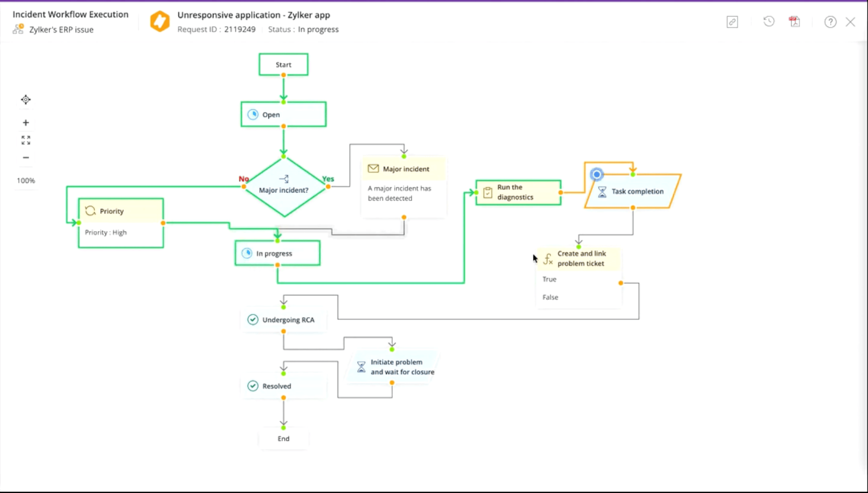Viewport: 868px width, 493px height.
Task: Click the envelope icon on Major incident notification
Action: 373,169
